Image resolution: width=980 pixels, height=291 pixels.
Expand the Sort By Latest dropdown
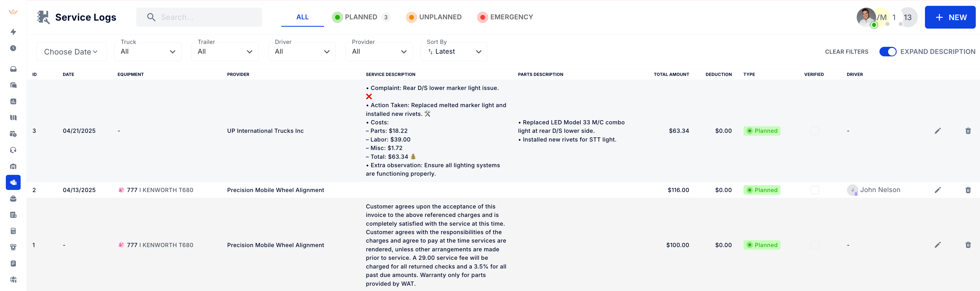click(x=454, y=52)
